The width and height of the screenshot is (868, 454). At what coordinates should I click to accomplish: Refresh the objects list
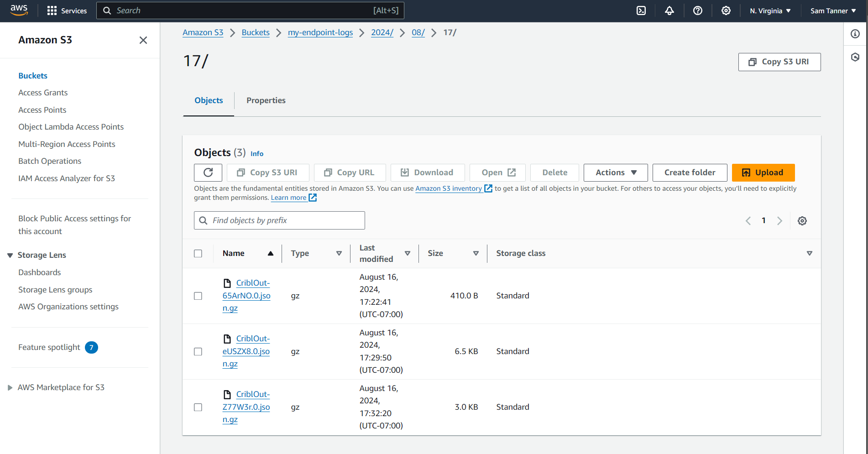point(208,172)
